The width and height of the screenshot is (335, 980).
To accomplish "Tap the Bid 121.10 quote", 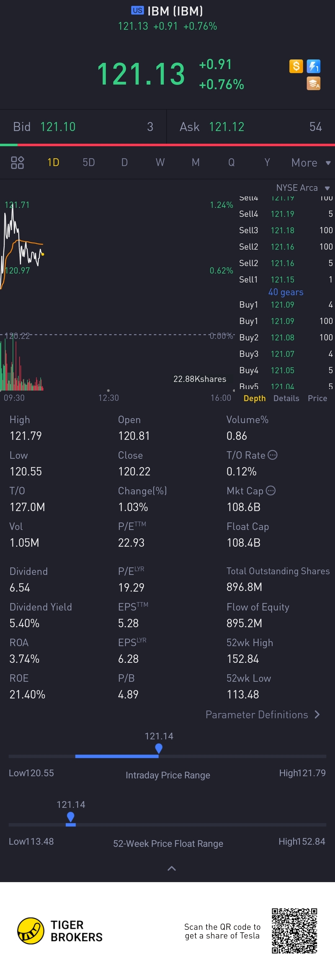I will 83,127.
